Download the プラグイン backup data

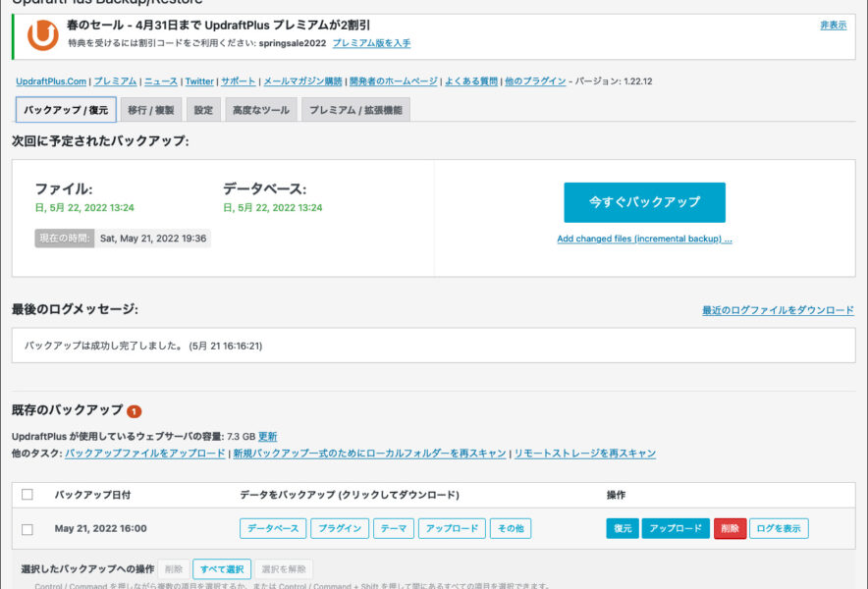tap(340, 529)
